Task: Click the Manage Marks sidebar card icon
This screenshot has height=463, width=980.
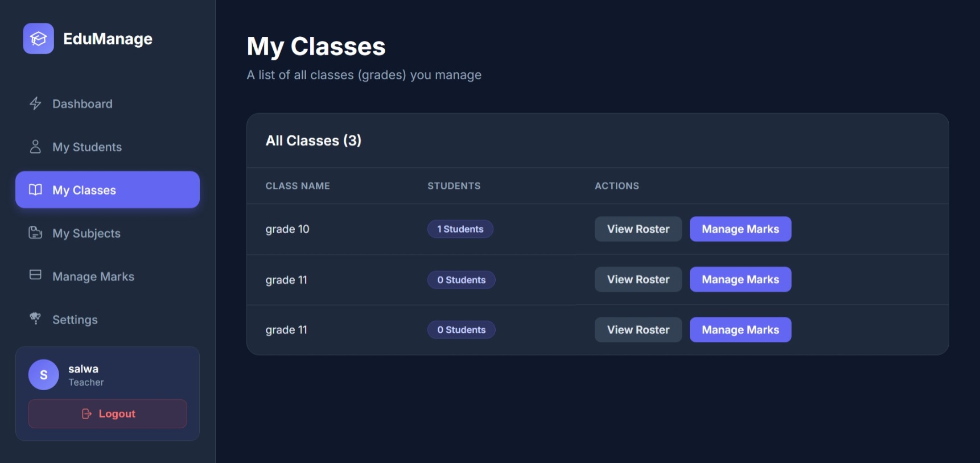Action: tap(35, 275)
